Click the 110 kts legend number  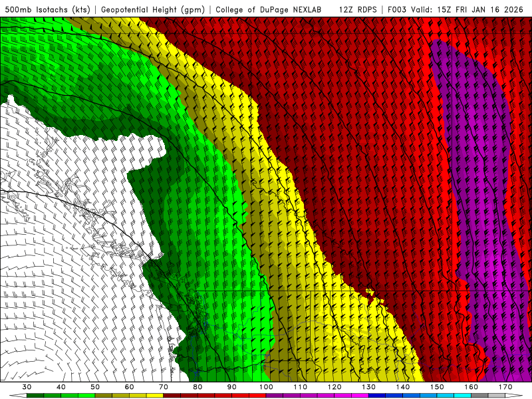(301, 387)
